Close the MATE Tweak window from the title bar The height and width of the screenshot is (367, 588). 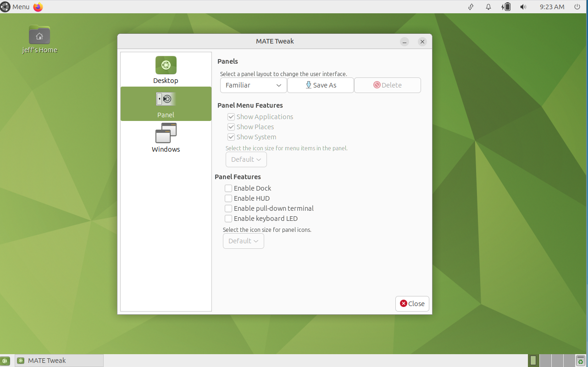[x=422, y=42]
